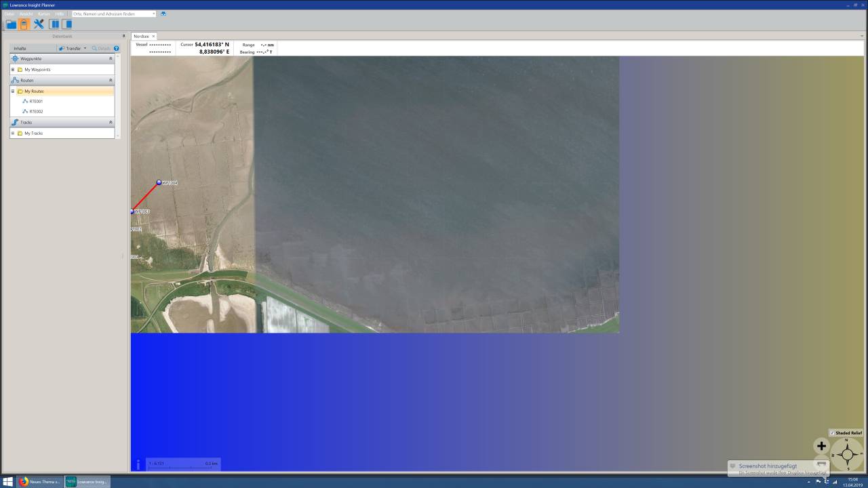Open the Karten menu
This screenshot has width=868, height=488.
43,14
